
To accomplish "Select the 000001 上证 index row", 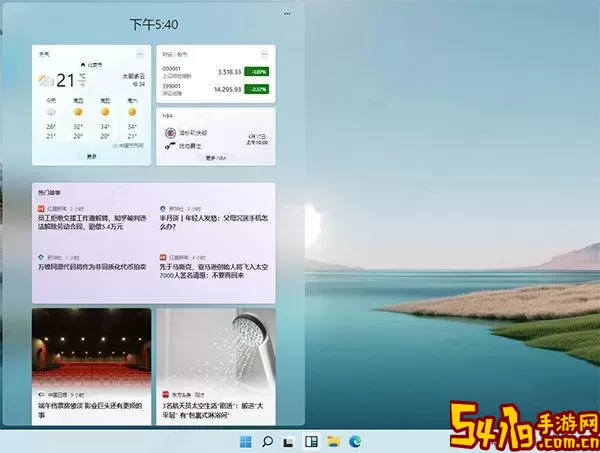I will [215, 72].
